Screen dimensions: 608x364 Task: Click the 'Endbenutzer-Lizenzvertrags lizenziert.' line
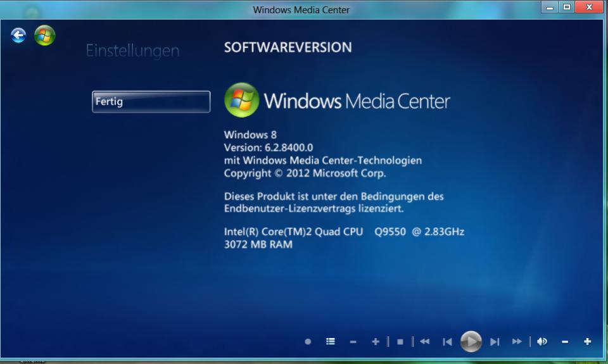(313, 208)
